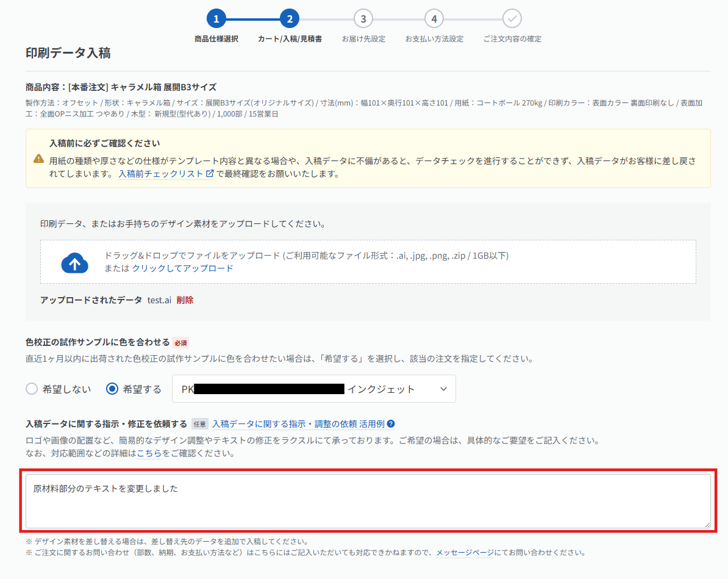Open the 入稿前チェックリスト link
Viewport: 728px width, 579px height.
pos(160,174)
